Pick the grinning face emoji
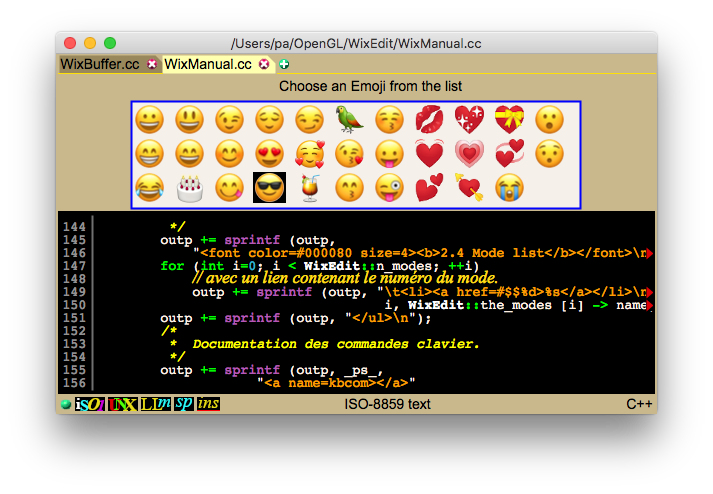 tap(149, 120)
